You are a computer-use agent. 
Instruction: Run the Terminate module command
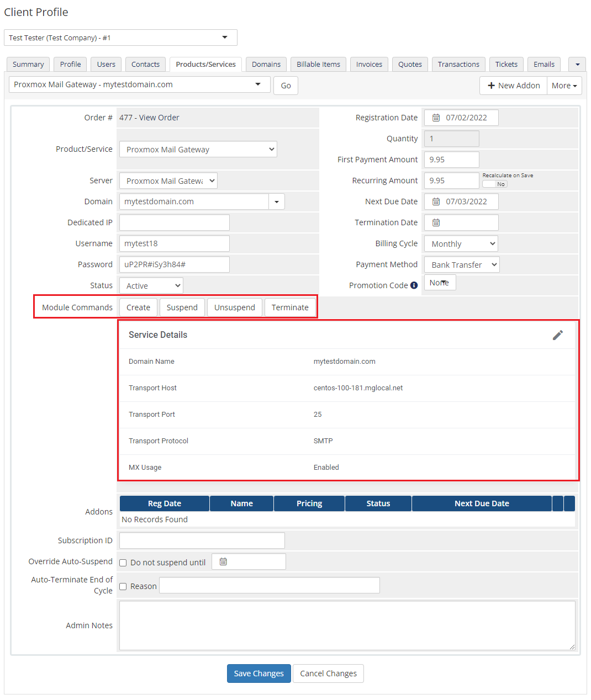coord(290,307)
